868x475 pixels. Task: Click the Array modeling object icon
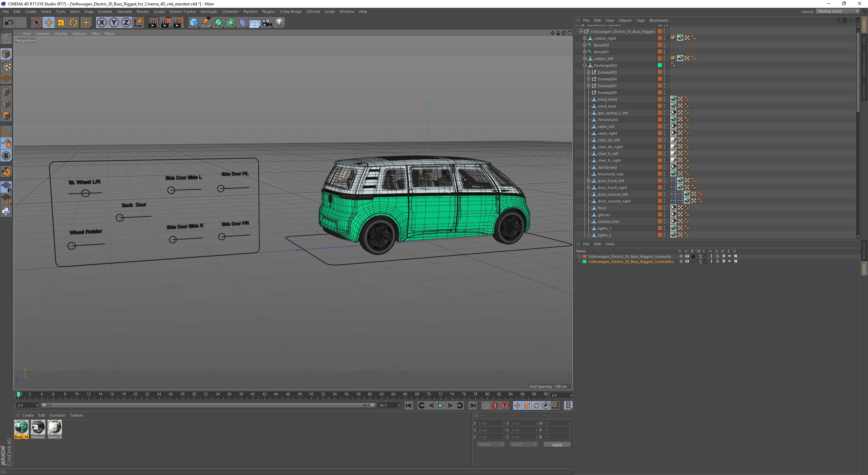231,22
